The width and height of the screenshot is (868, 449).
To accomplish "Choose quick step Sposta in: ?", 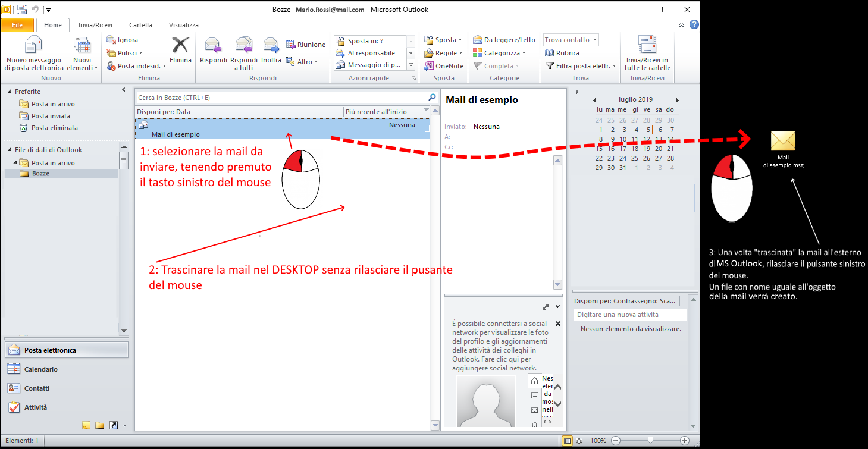I will tap(369, 41).
